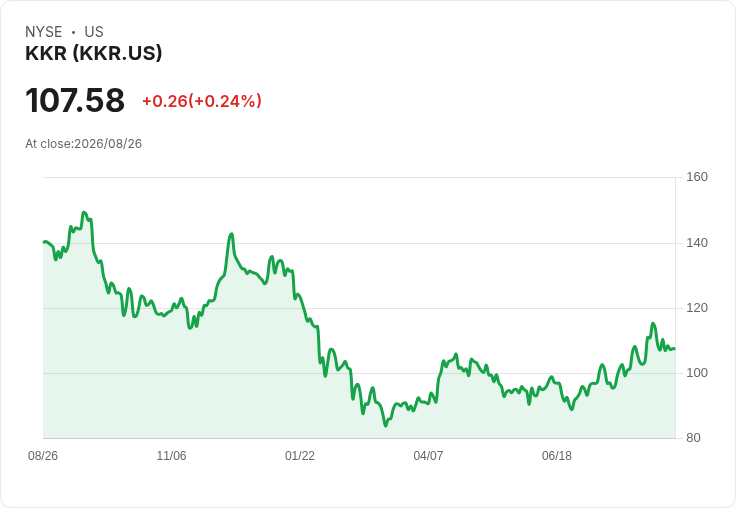Click the 107.58 current price
This screenshot has height=508, width=736.
[x=75, y=100]
